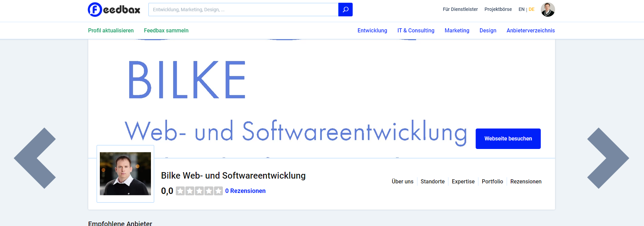Jump to Über uns section

(402, 181)
